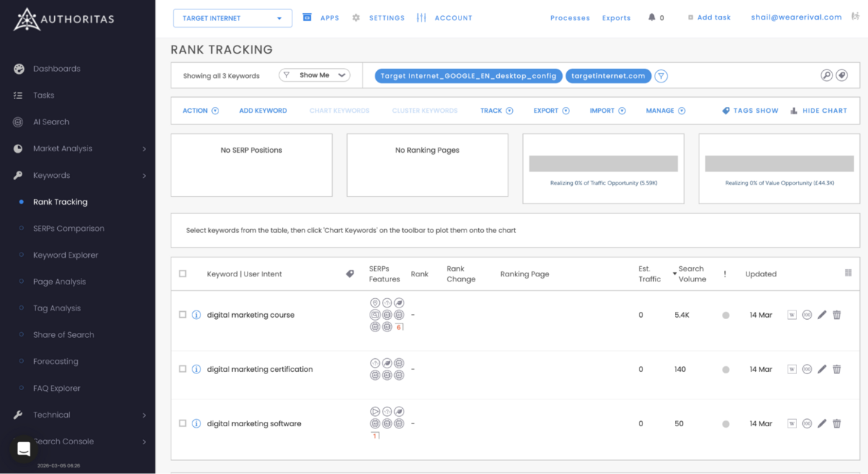The image size is (868, 474).
Task: Tick checkbox for digital marketing course
Action: 182,315
